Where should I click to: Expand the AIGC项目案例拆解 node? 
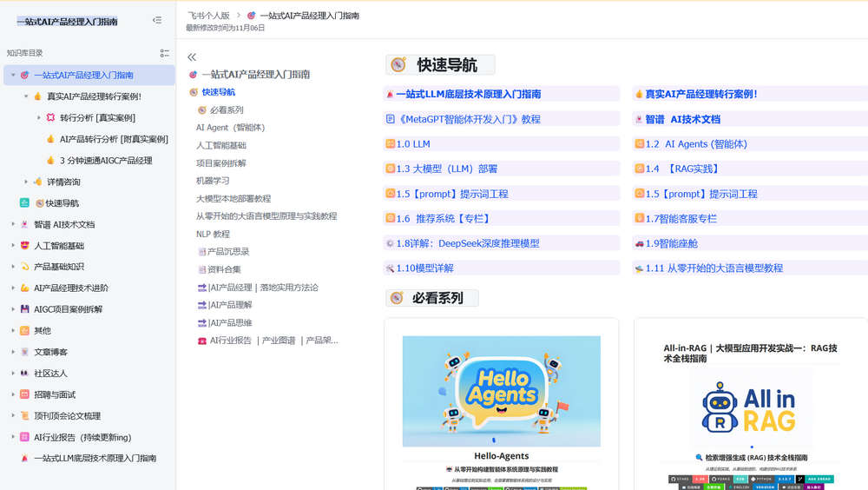tap(13, 309)
